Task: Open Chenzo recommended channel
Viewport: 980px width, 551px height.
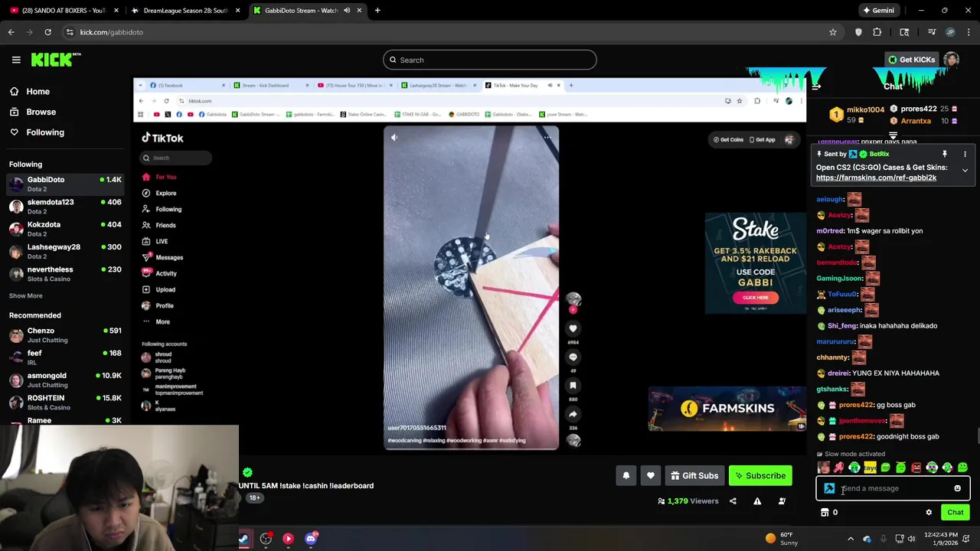Action: [x=66, y=335]
